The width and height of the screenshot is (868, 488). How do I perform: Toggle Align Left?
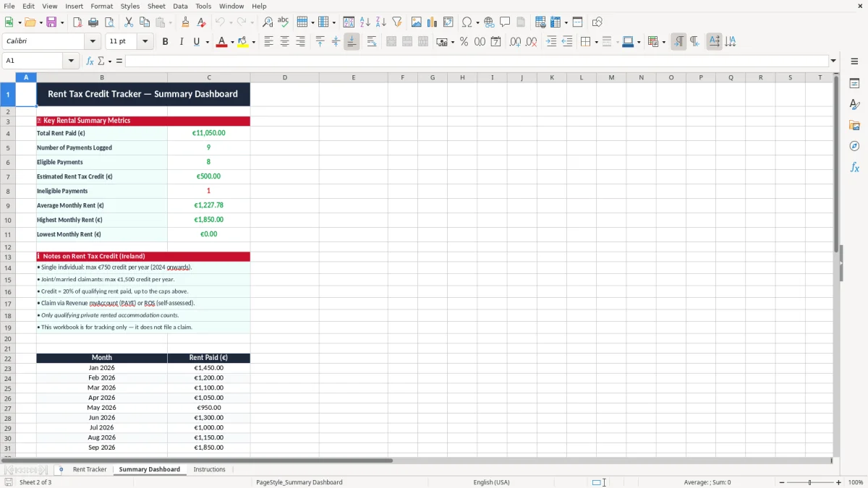(x=269, y=42)
